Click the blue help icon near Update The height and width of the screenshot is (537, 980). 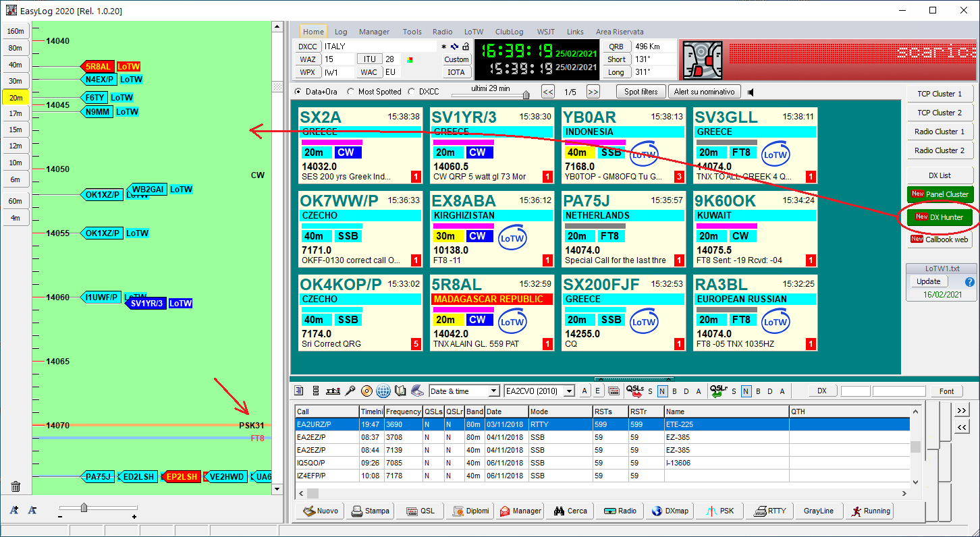pyautogui.click(x=969, y=282)
